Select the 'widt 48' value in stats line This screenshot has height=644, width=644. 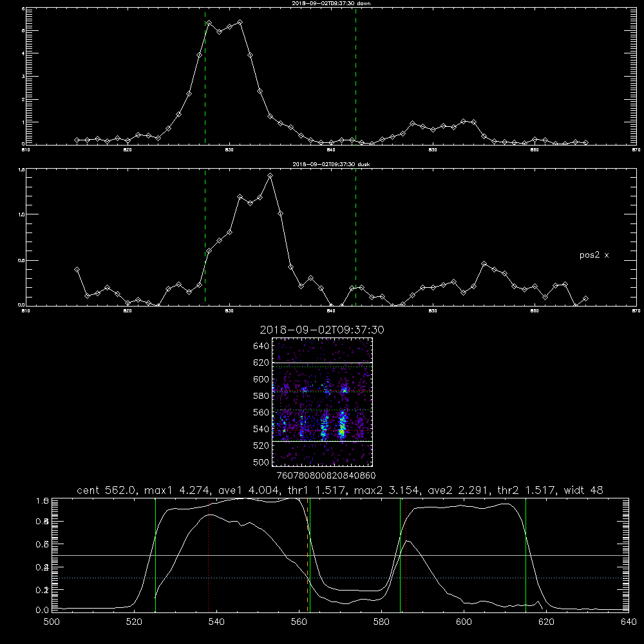point(583,490)
